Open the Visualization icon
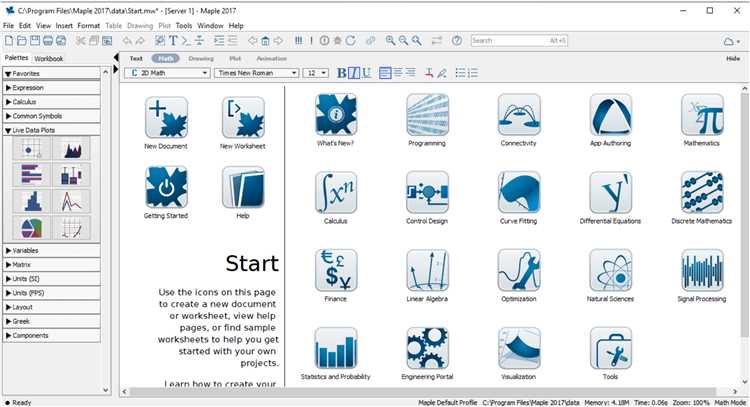750x407 pixels. point(519,348)
